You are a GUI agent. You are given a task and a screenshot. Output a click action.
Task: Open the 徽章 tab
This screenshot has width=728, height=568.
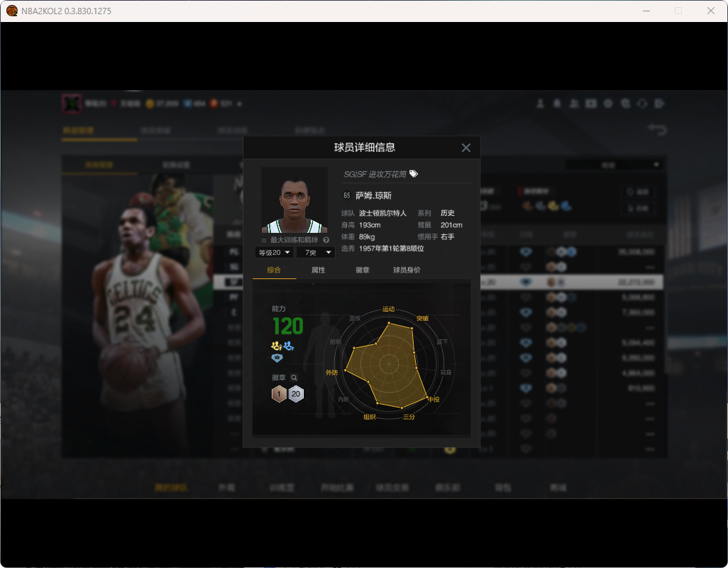pyautogui.click(x=362, y=270)
